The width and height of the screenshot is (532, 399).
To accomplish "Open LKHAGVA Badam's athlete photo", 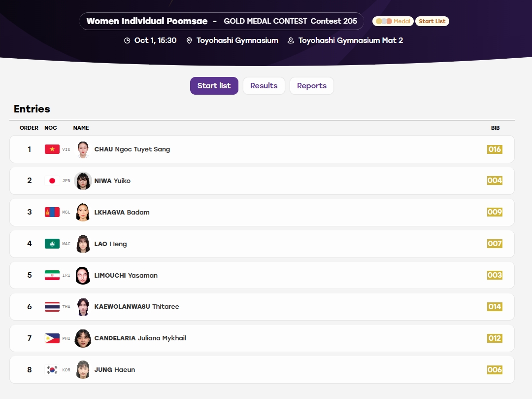I will (83, 212).
